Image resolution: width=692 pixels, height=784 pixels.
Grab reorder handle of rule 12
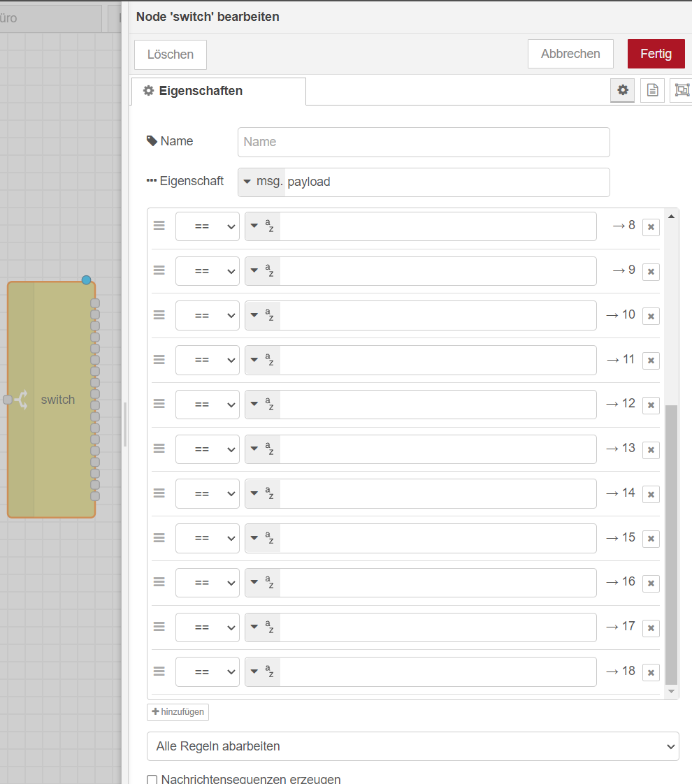(159, 403)
